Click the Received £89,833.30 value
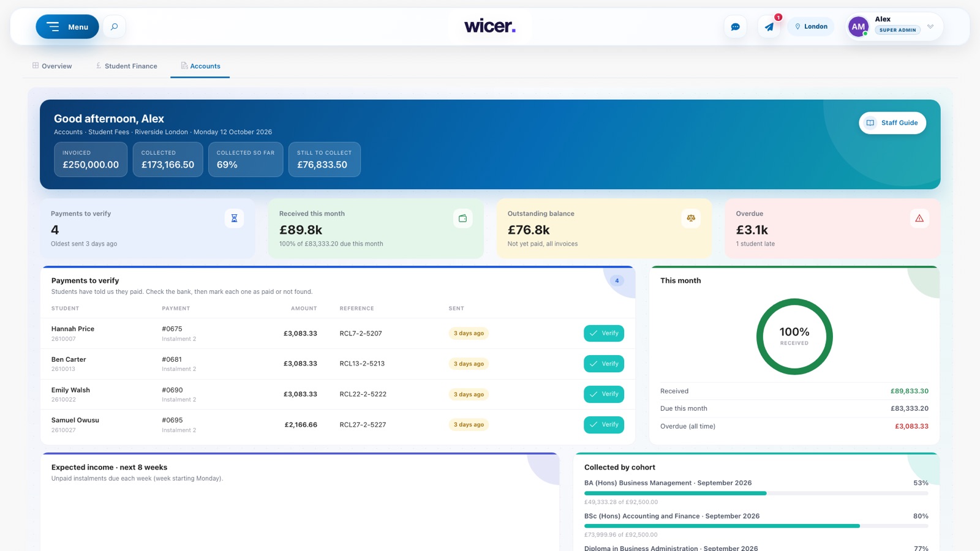The width and height of the screenshot is (980, 551). (910, 391)
